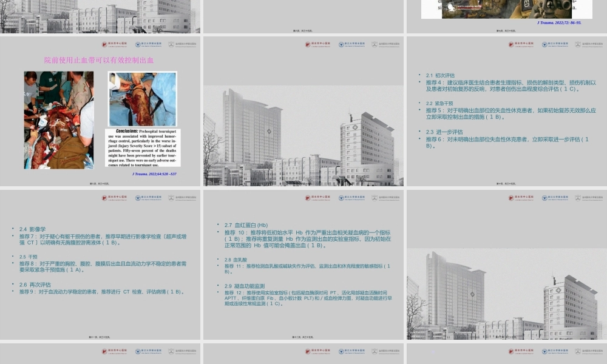Click the J Trauma 2022;72 citation at top right

pos(559,22)
